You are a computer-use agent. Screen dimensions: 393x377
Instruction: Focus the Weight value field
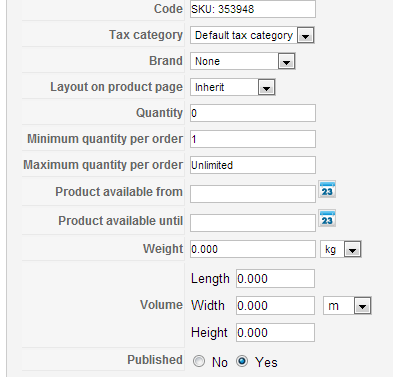pyautogui.click(x=253, y=249)
